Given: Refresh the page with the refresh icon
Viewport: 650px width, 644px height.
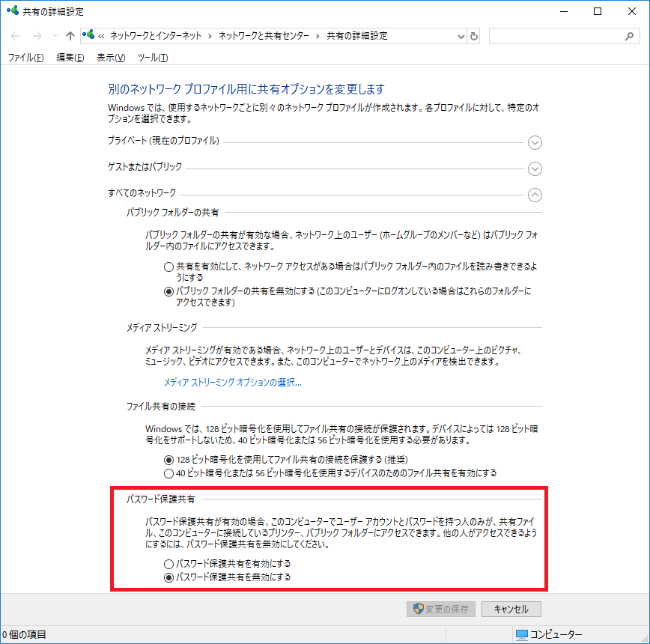Looking at the screenshot, I should coord(474,37).
